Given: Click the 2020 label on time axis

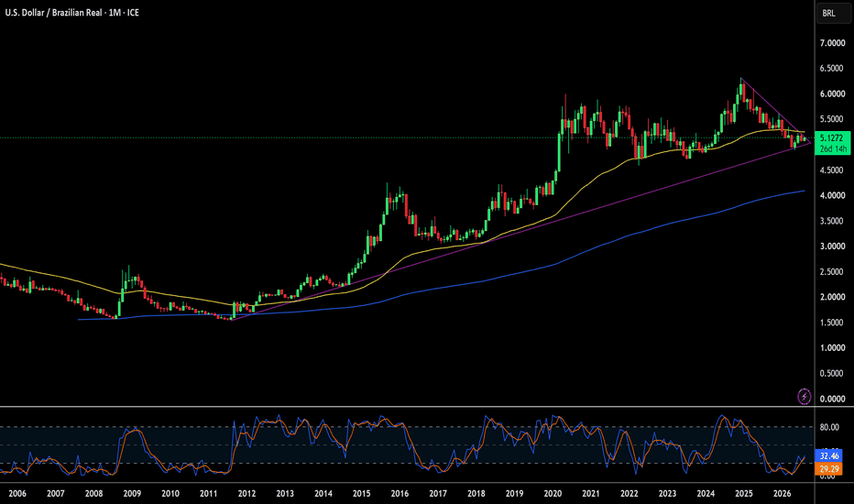Looking at the screenshot, I should (x=553, y=494).
